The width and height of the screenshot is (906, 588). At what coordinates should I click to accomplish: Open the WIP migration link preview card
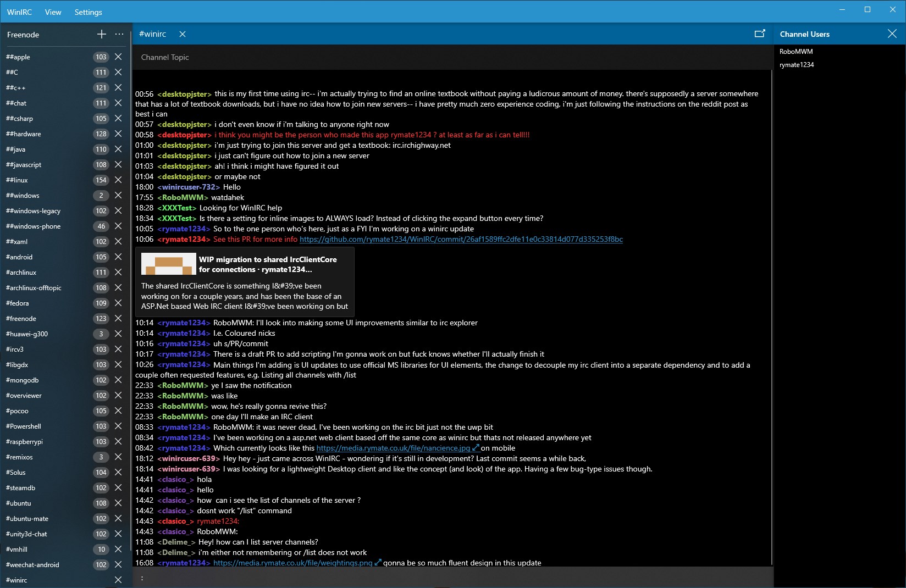tap(245, 282)
